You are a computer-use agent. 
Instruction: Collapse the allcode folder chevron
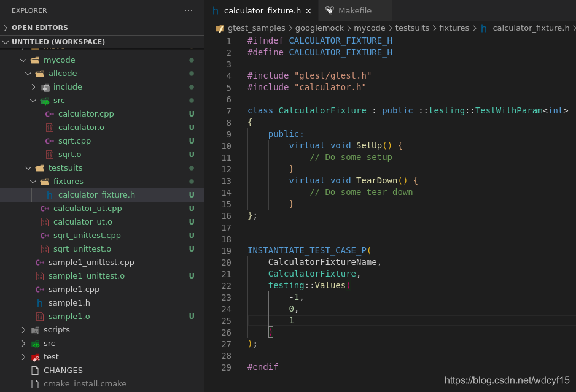28,74
